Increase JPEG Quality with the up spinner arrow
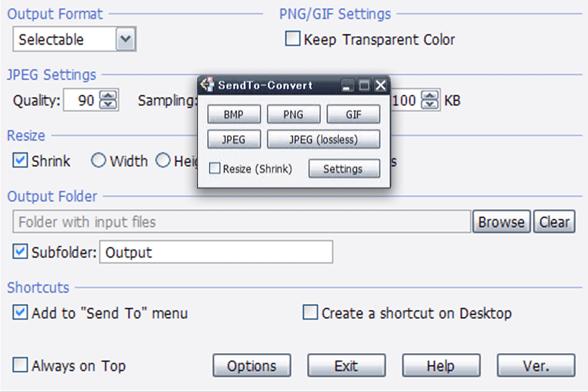588x392 pixels. pos(108,96)
